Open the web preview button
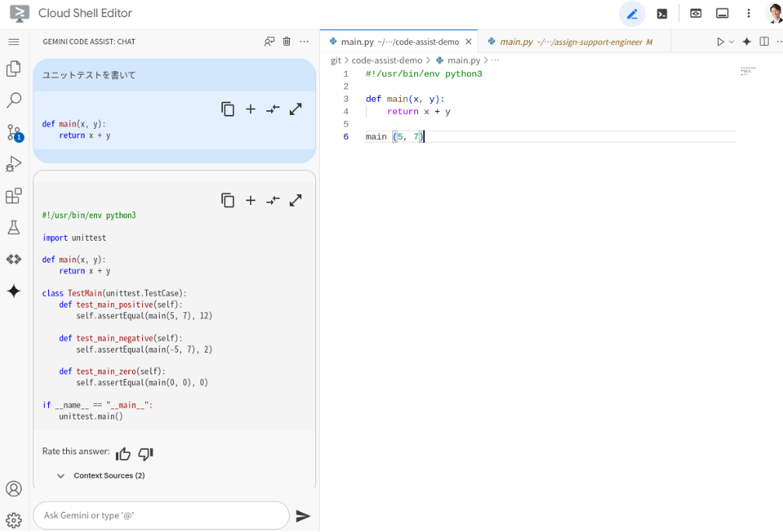Viewport: 783px width, 532px height. coord(696,13)
